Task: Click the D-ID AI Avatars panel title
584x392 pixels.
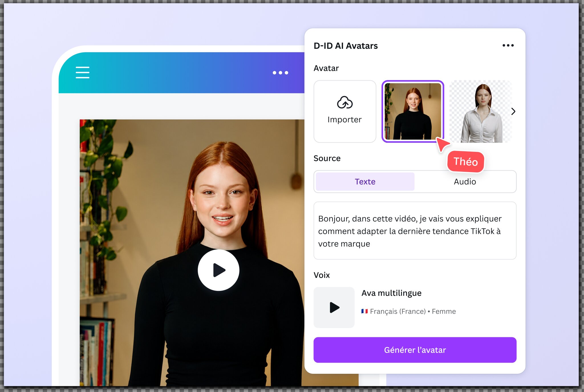Action: (346, 46)
